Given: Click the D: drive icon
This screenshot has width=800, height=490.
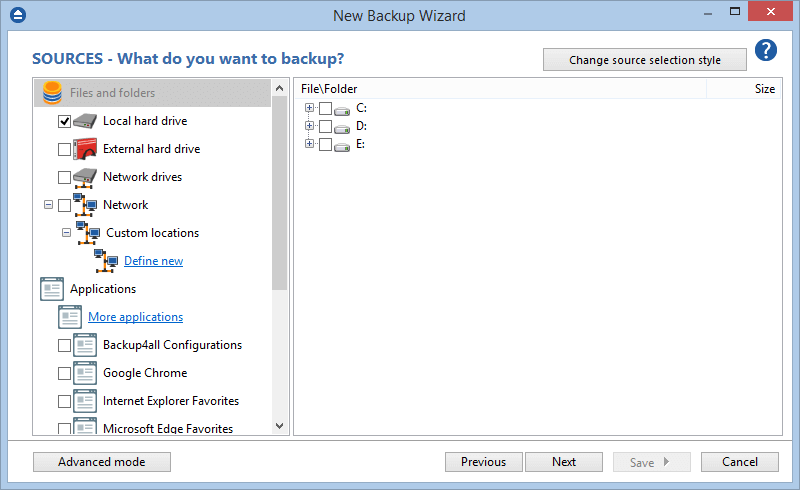Looking at the screenshot, I should tap(342, 128).
